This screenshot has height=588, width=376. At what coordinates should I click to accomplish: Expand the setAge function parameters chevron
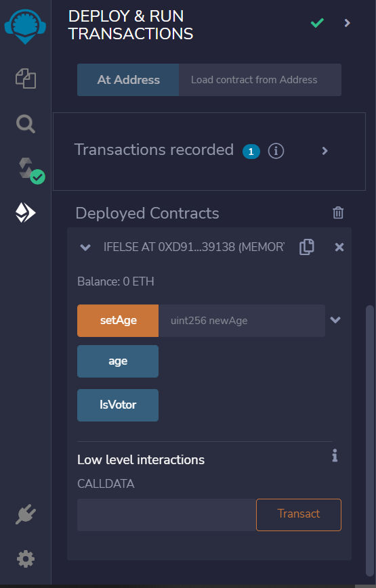(335, 320)
